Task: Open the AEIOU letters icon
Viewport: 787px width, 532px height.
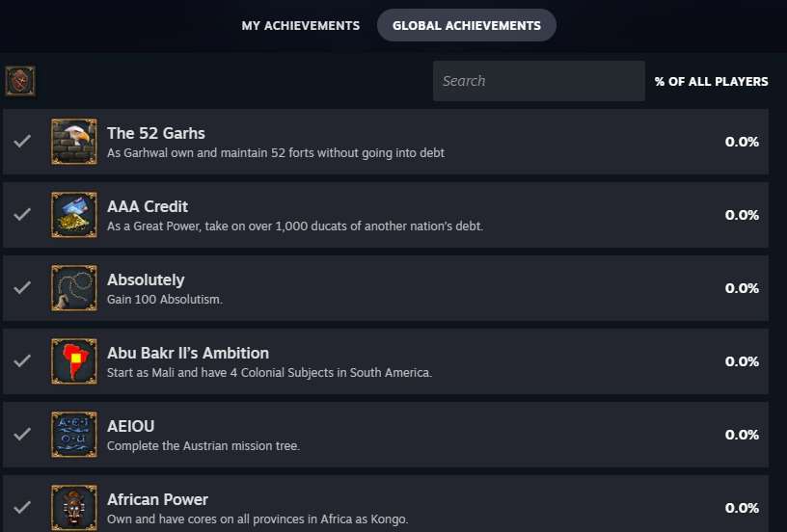Action: (x=73, y=435)
